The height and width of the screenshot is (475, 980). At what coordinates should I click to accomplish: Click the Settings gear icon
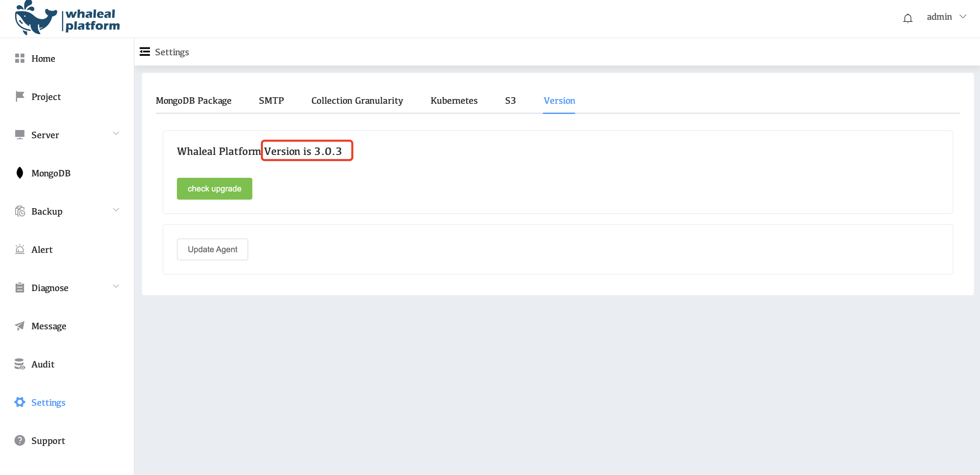(20, 402)
